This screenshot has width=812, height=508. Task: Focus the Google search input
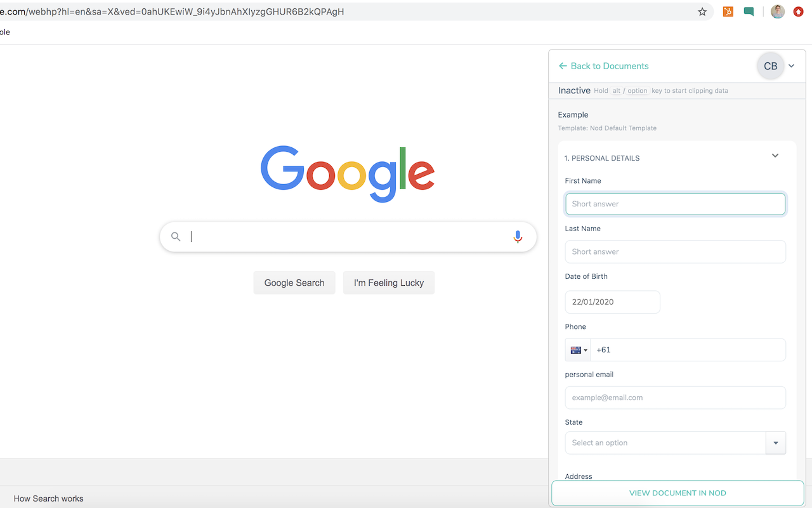[348, 237]
